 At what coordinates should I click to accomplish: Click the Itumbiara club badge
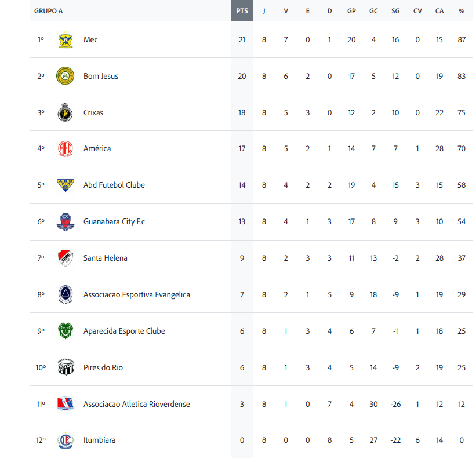coord(66,440)
